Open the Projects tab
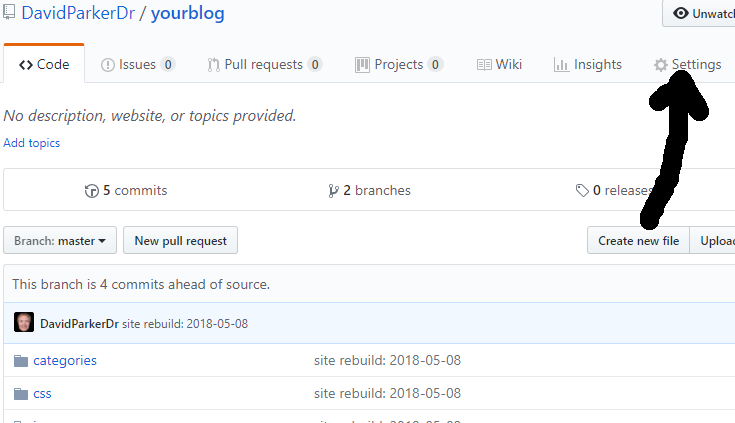 coord(399,64)
